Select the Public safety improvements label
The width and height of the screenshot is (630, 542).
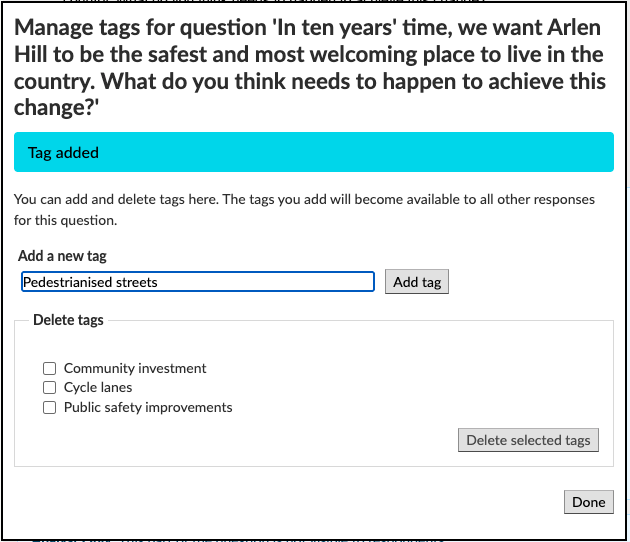coord(148,407)
